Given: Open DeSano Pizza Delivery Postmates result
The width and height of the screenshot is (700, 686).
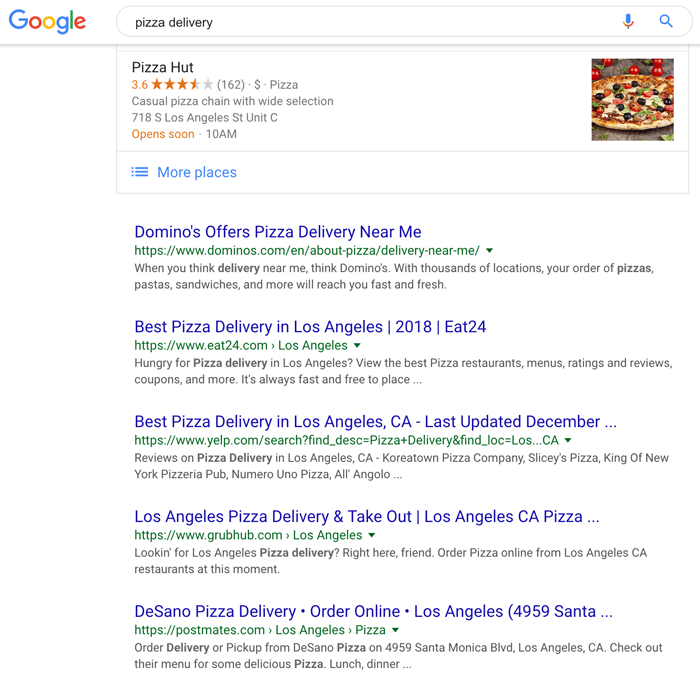Looking at the screenshot, I should [x=373, y=612].
